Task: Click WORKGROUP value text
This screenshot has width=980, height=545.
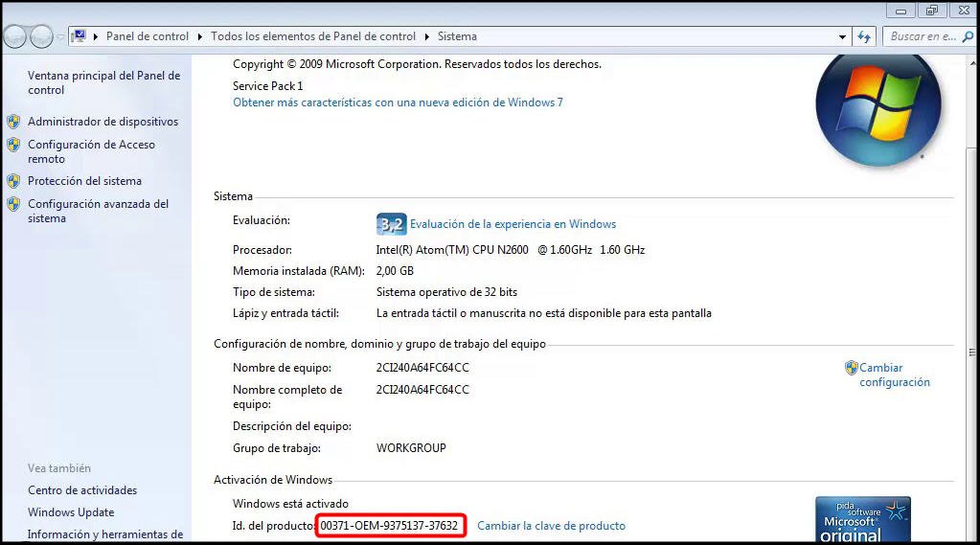Action: [411, 447]
